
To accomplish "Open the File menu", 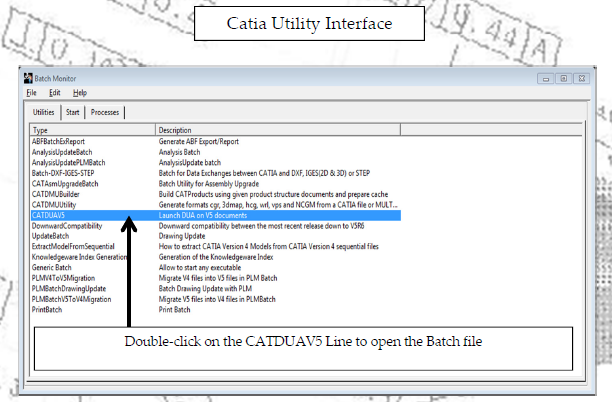I will pos(31,93).
